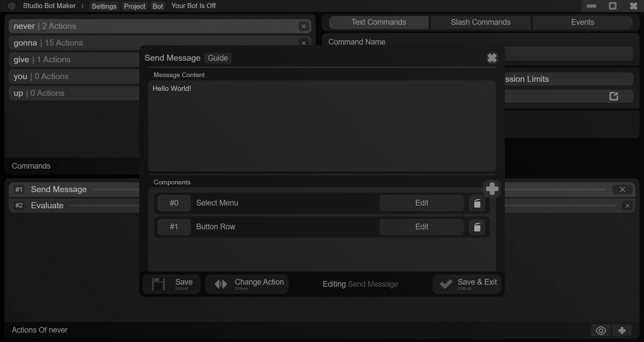Toggle the Change Action arrows control
This screenshot has height=342, width=644.
click(x=221, y=284)
